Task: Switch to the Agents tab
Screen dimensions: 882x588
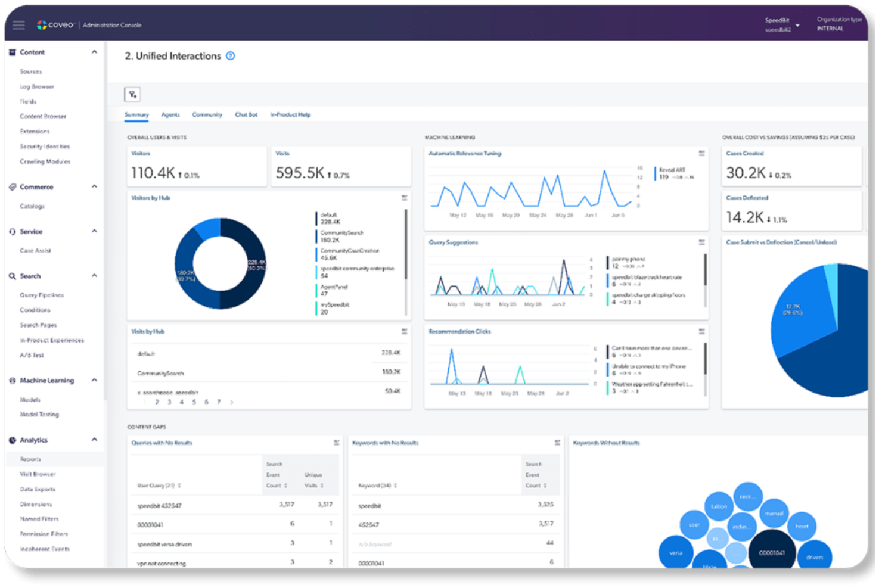Action: [x=170, y=114]
